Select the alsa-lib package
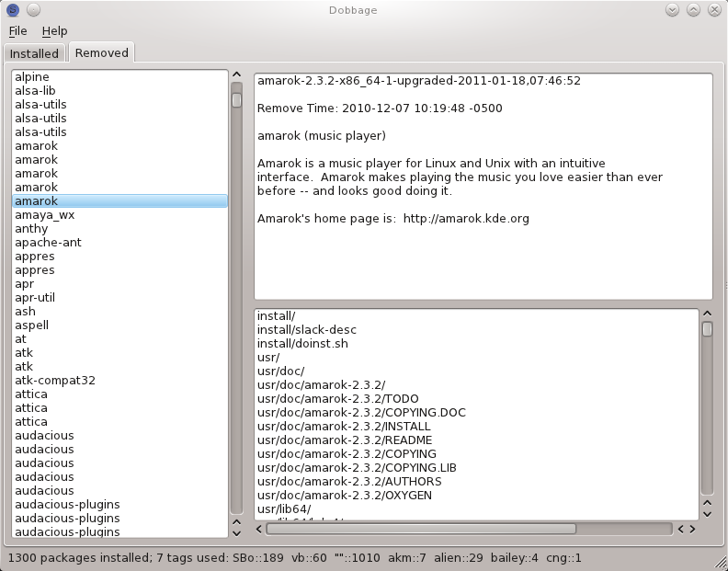Image resolution: width=728 pixels, height=571 pixels. (x=119, y=91)
